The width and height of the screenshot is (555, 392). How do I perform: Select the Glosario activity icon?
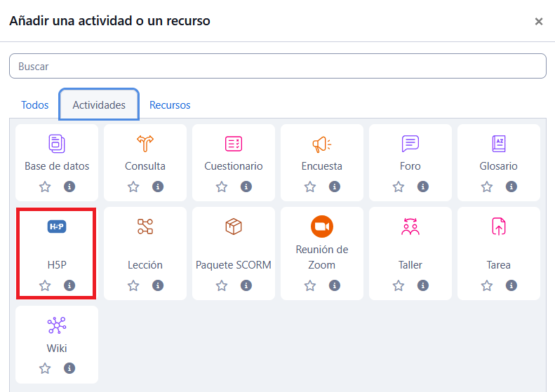pos(499,144)
